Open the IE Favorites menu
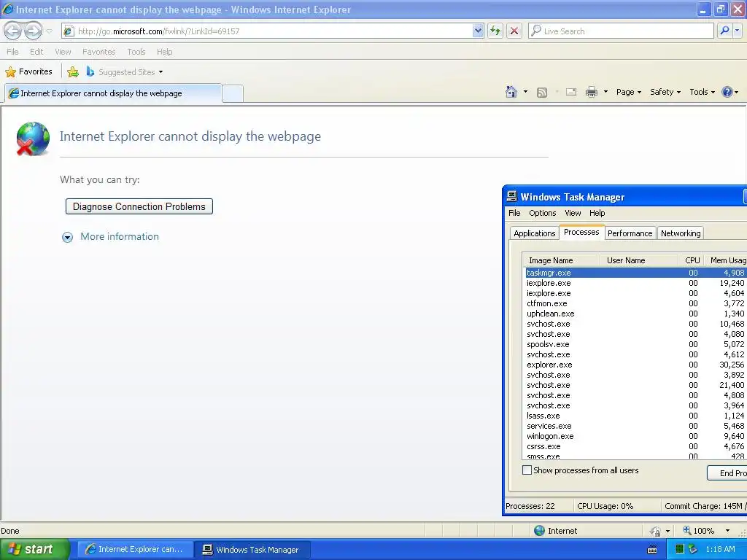 coord(98,52)
